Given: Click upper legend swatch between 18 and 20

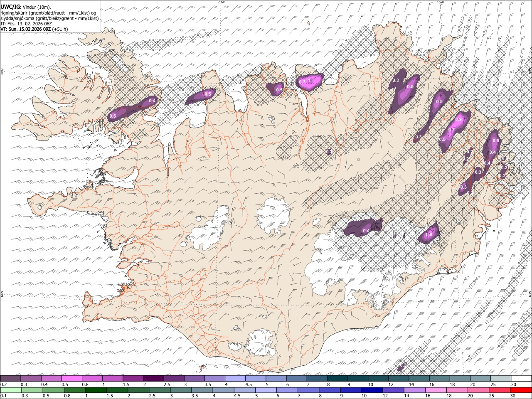Looking at the screenshot, I should tap(460, 378).
